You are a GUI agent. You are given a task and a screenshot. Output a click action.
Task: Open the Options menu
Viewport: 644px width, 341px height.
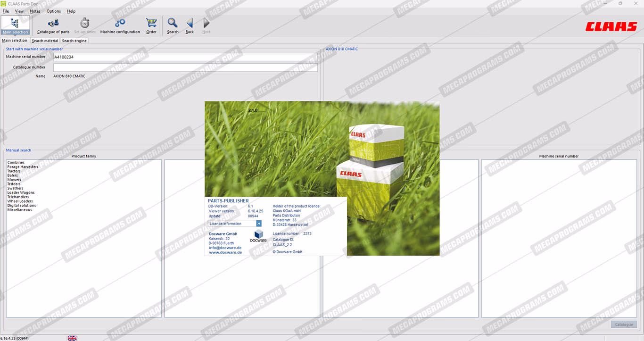click(54, 11)
